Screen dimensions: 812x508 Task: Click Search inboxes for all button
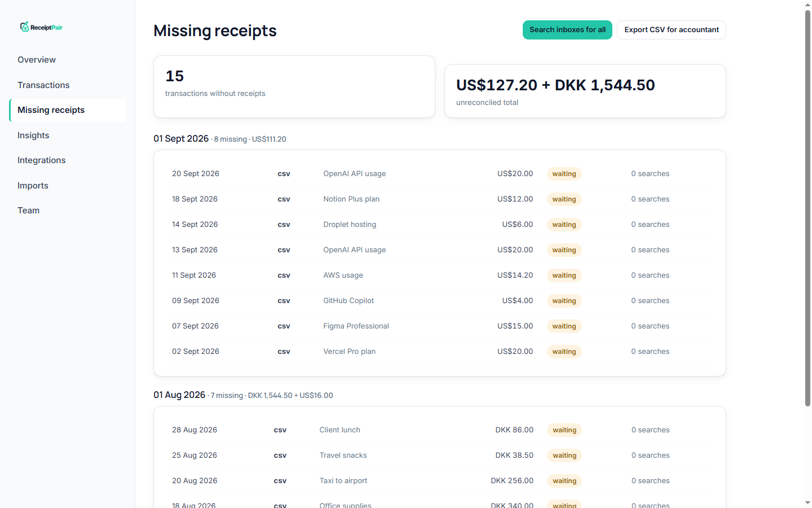567,30
